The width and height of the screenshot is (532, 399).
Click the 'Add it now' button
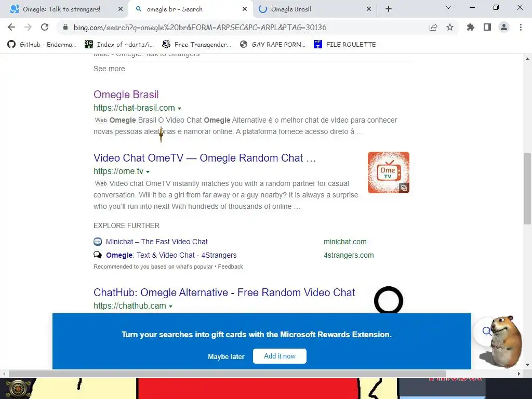point(280,356)
